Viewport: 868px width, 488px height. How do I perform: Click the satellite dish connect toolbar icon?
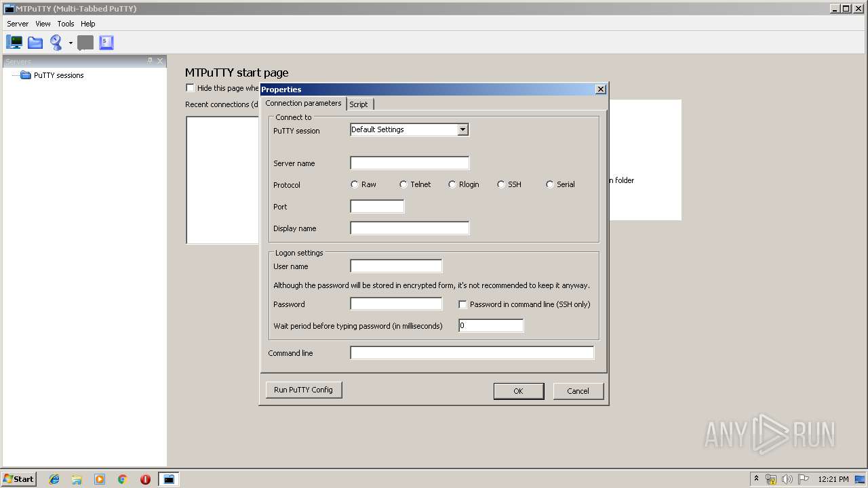click(56, 43)
